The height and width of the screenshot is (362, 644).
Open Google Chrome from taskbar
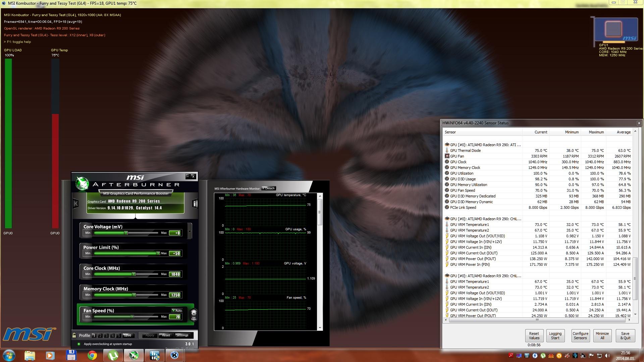[92, 355]
